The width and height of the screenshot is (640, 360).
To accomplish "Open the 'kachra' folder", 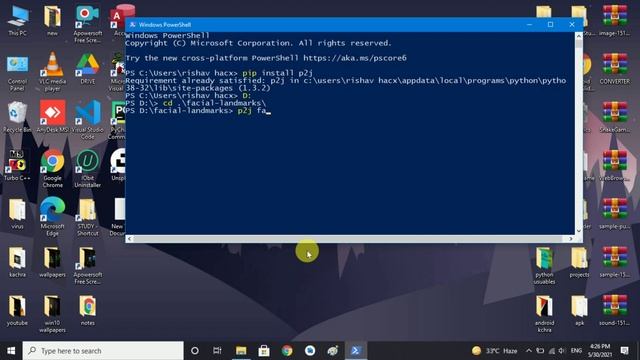I will click(x=17, y=262).
